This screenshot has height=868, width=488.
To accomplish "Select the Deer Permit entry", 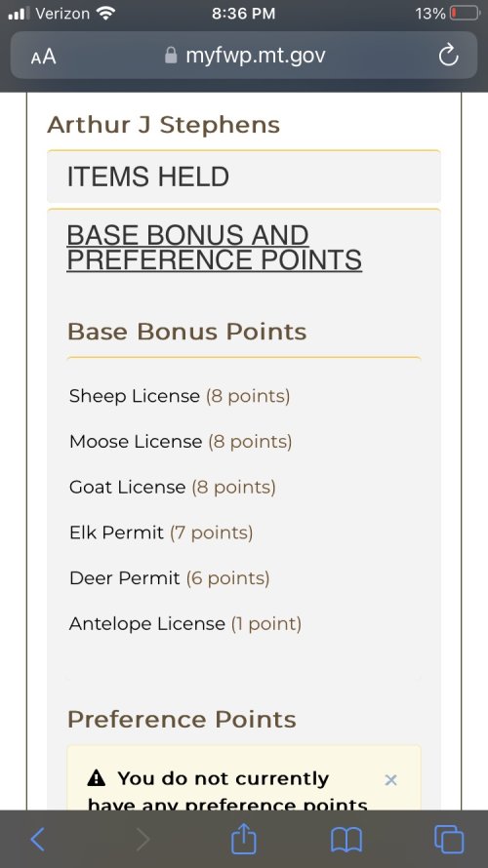I will 170,578.
